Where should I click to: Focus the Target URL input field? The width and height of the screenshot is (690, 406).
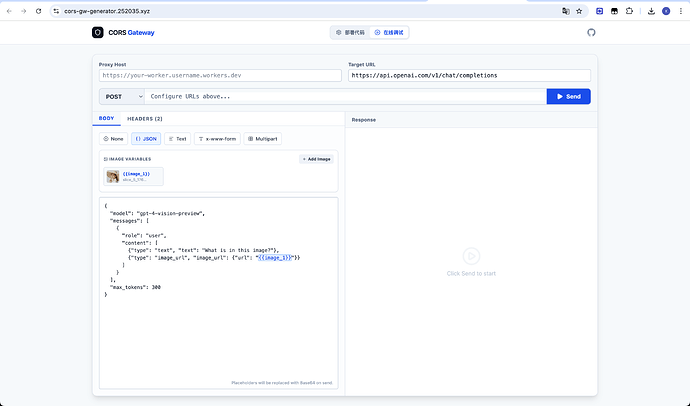pyautogui.click(x=469, y=75)
